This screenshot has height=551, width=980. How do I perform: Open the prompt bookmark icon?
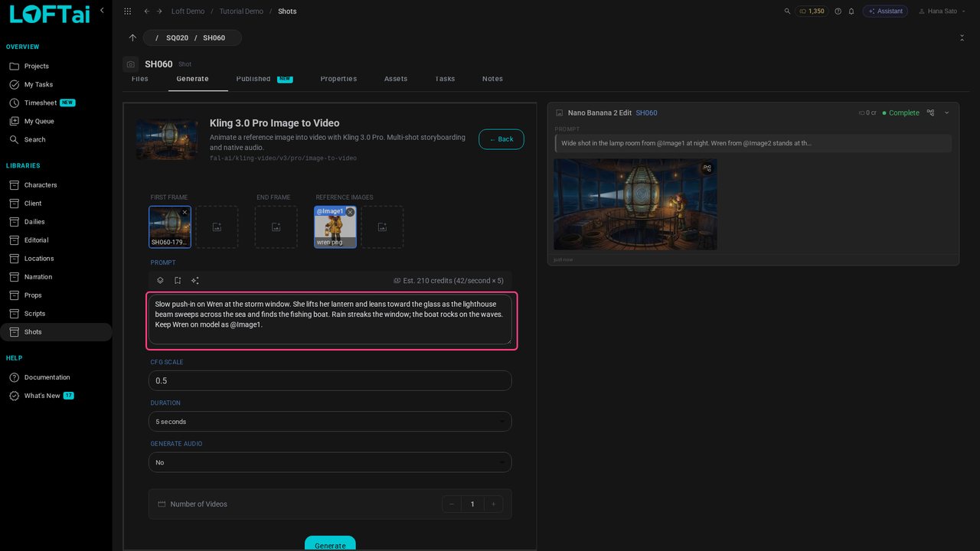point(178,281)
